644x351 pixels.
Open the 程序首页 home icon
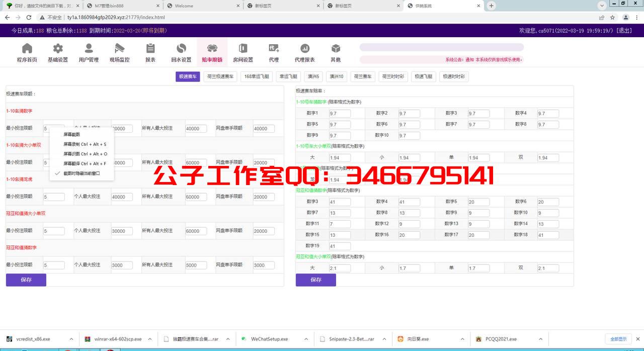tap(27, 48)
